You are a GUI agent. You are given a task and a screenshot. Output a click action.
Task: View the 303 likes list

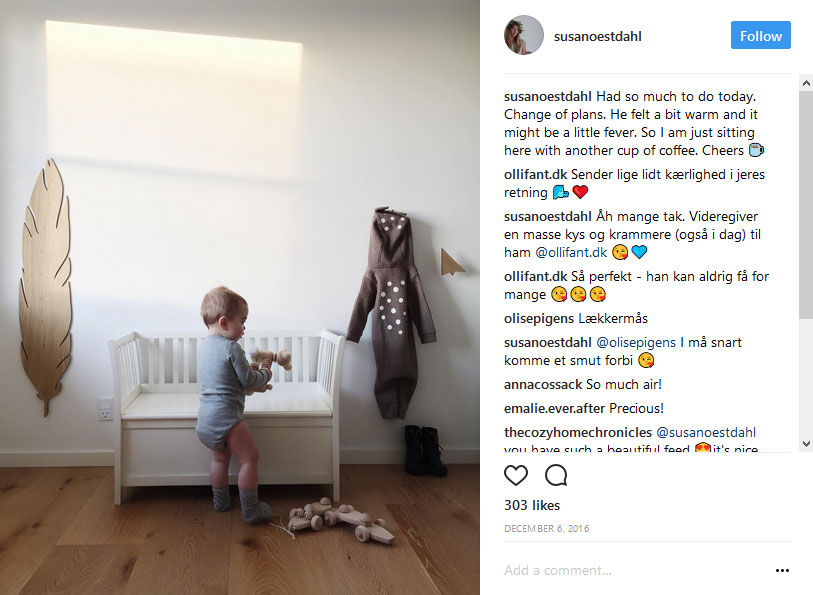point(532,505)
